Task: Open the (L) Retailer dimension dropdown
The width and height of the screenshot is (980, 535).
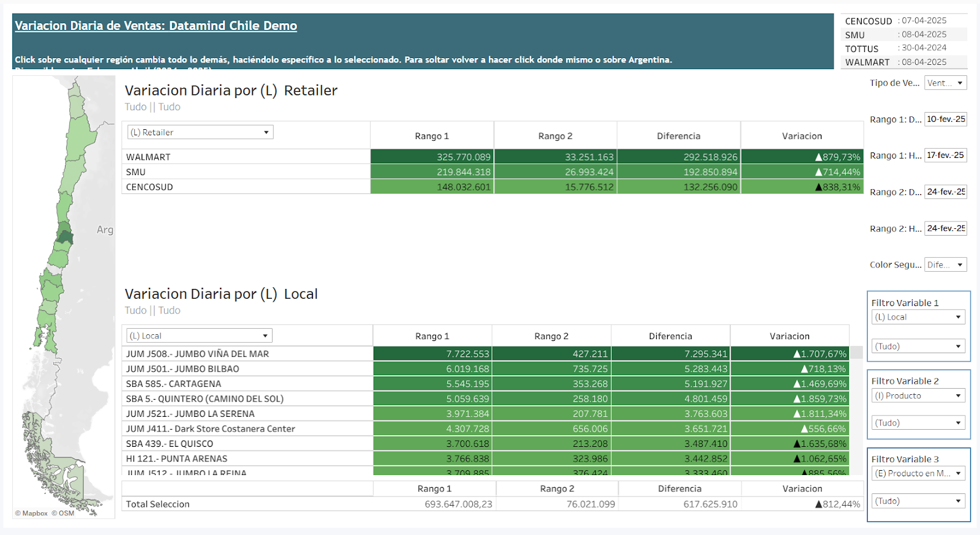Action: [x=200, y=132]
